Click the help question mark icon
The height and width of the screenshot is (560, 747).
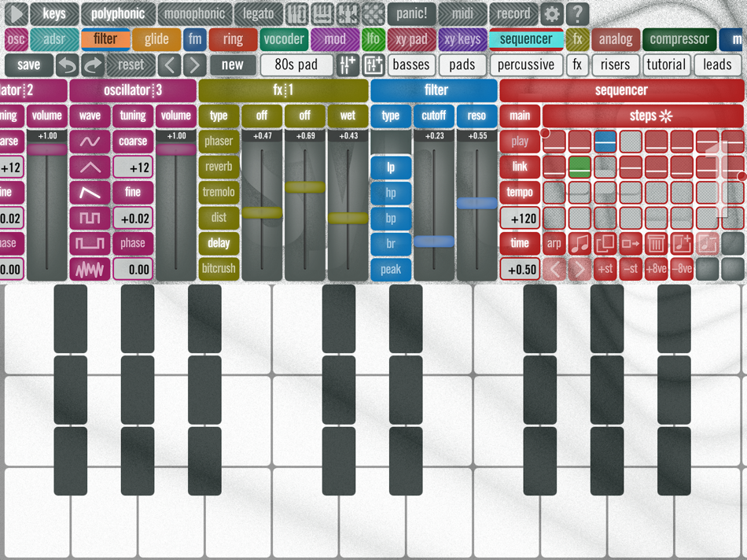[579, 13]
